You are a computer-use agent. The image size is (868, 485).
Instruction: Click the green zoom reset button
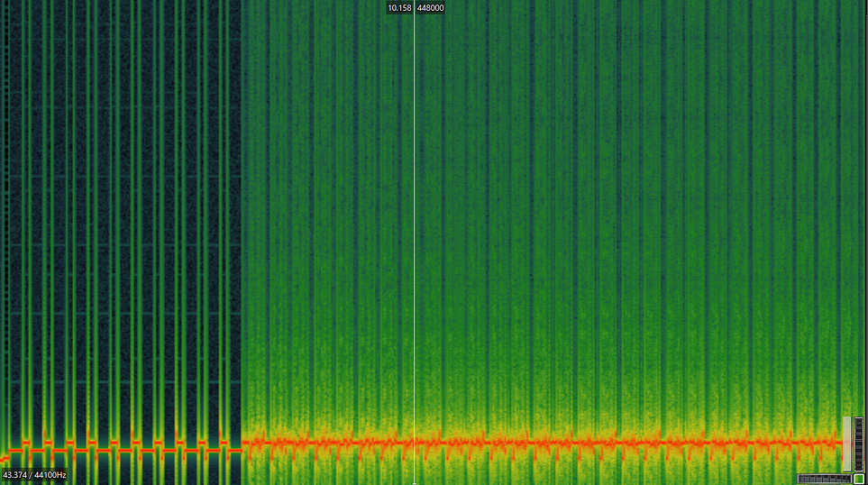click(x=859, y=479)
